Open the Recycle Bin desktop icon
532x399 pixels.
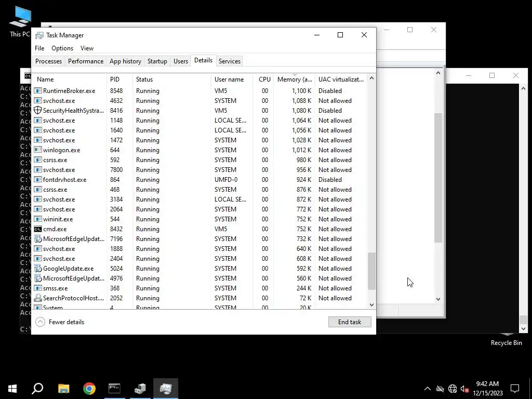point(506,339)
